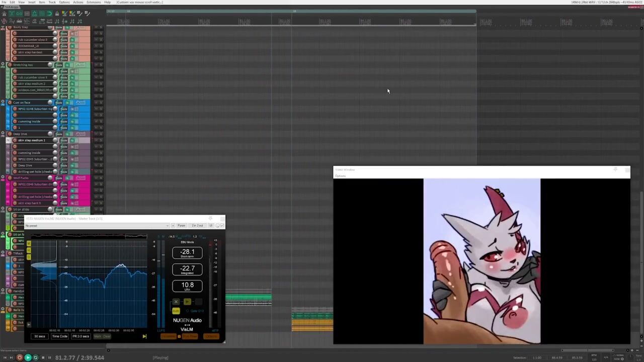644x362 pixels.
Task: Click the Record button in transport bar
Action: (20, 357)
